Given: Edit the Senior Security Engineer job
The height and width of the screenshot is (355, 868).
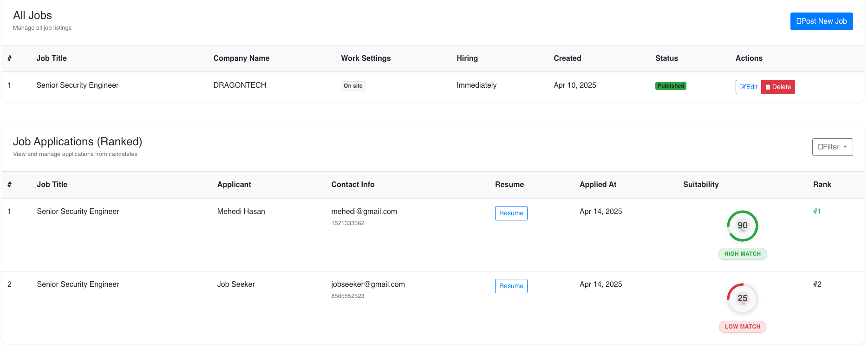Looking at the screenshot, I should 748,87.
